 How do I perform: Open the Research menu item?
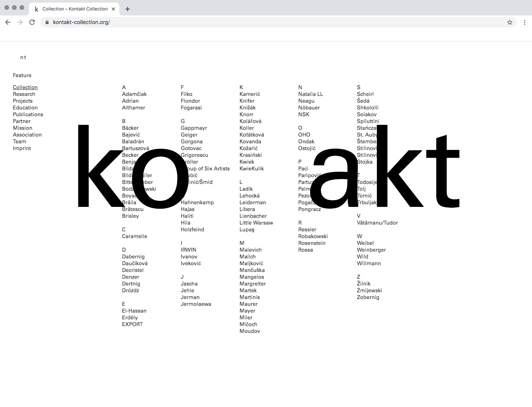pyautogui.click(x=24, y=94)
